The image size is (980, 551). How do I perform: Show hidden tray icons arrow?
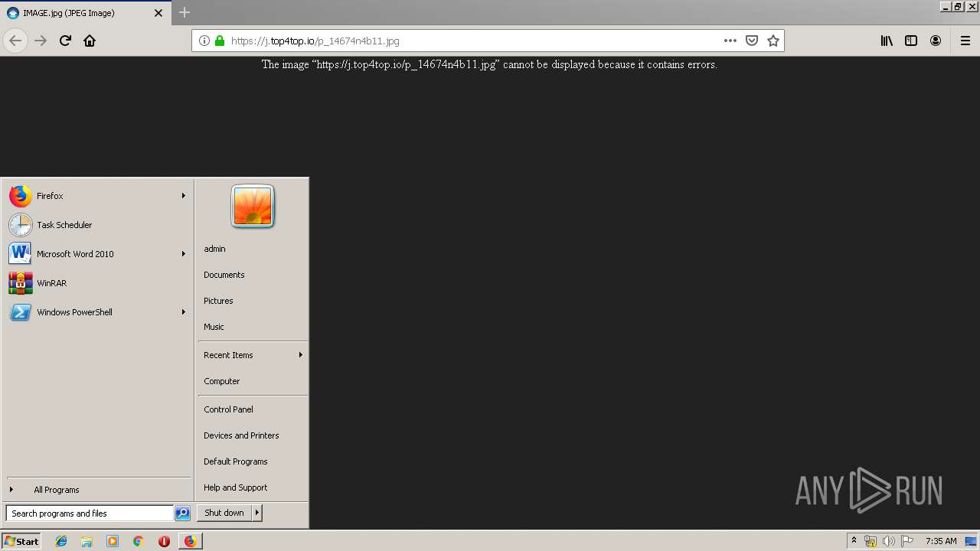[854, 541]
